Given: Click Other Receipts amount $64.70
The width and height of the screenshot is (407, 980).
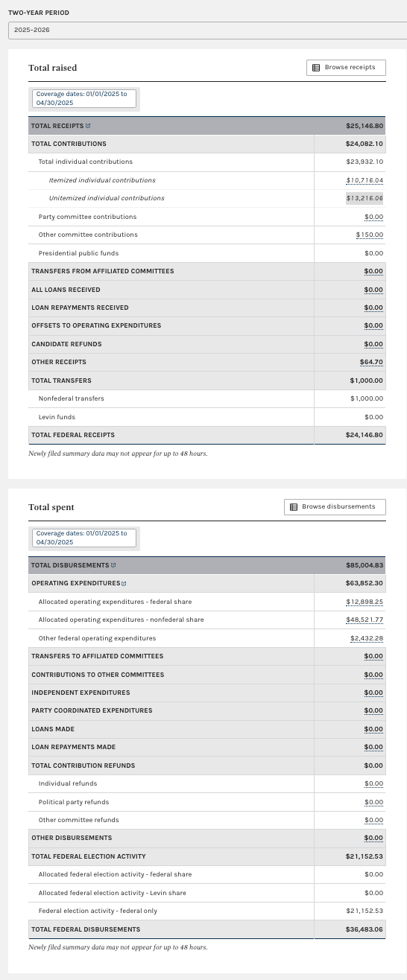Looking at the screenshot, I should pyautogui.click(x=371, y=362).
